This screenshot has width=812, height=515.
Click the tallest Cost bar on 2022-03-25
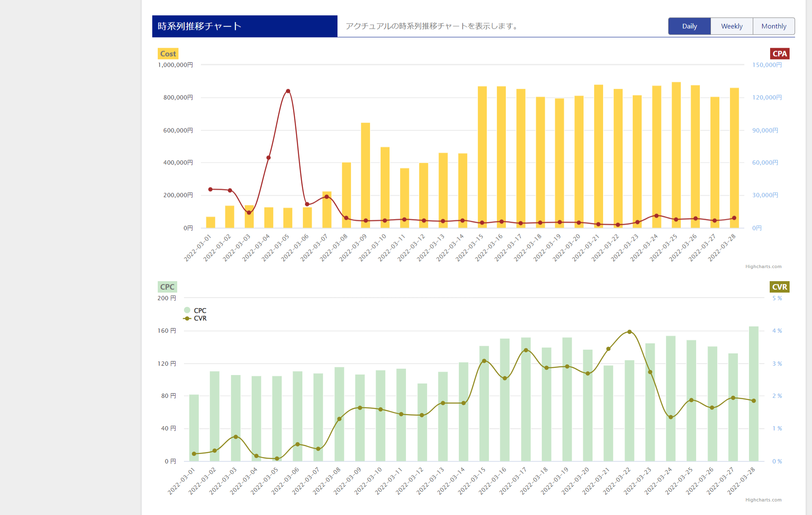676,148
